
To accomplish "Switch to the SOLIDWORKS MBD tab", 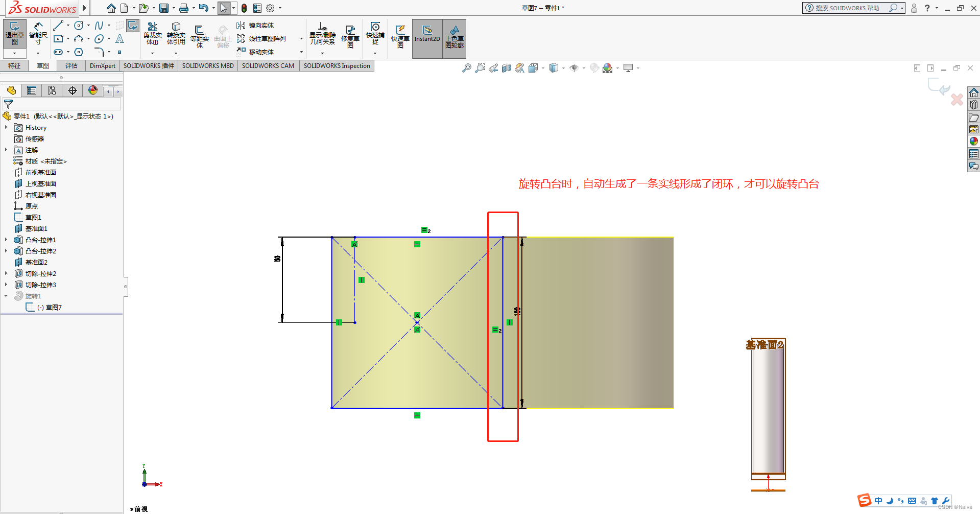I will click(x=208, y=65).
